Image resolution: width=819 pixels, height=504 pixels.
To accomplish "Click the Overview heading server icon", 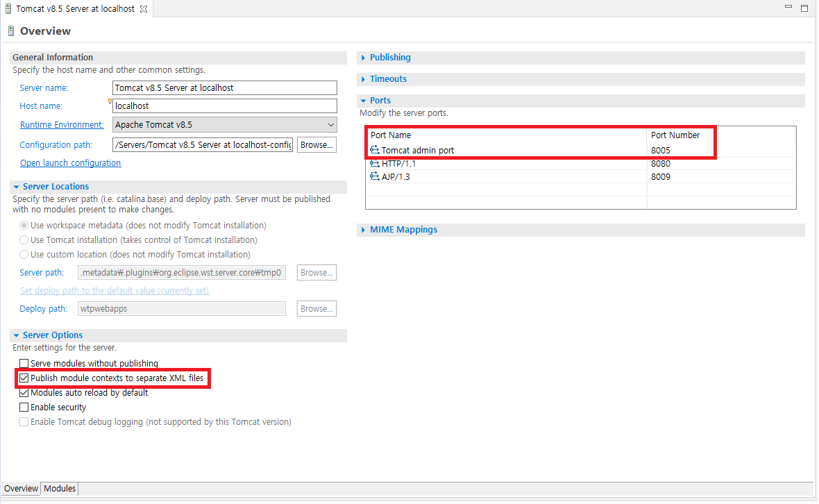I will 11,31.
